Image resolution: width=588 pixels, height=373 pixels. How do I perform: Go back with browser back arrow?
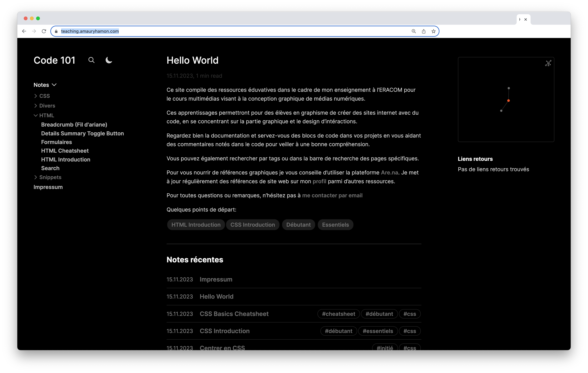(x=24, y=31)
